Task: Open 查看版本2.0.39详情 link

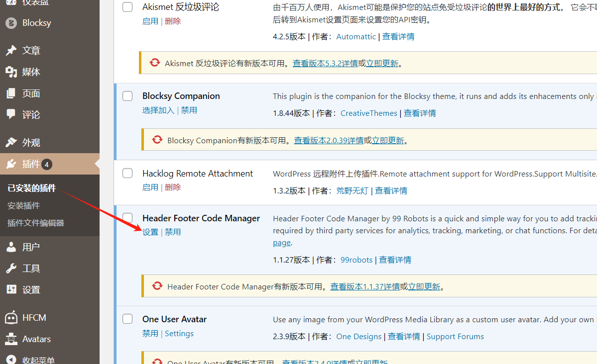Action: coord(329,140)
